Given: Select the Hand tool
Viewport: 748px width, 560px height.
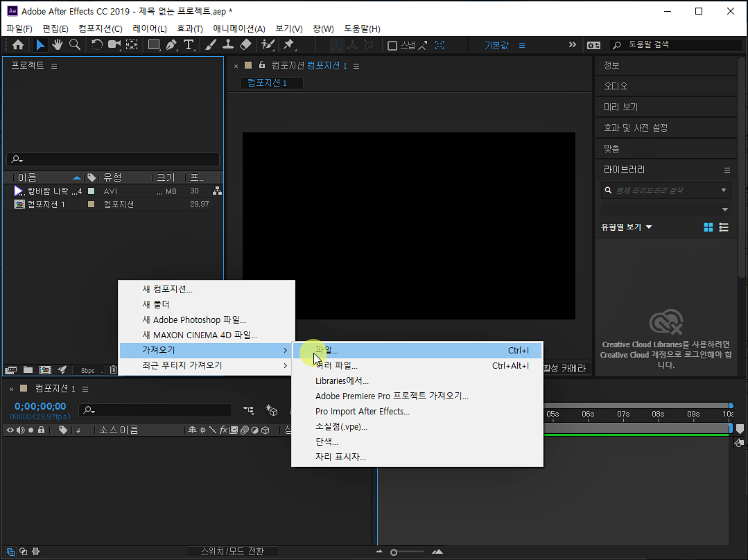Looking at the screenshot, I should 58,45.
